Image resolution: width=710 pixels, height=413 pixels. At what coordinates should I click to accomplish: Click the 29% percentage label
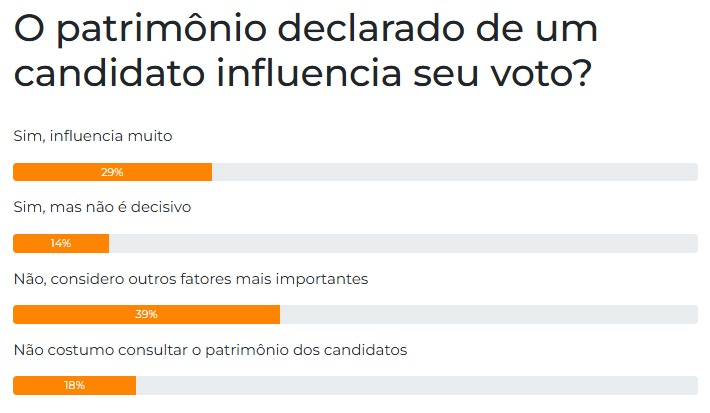(112, 172)
